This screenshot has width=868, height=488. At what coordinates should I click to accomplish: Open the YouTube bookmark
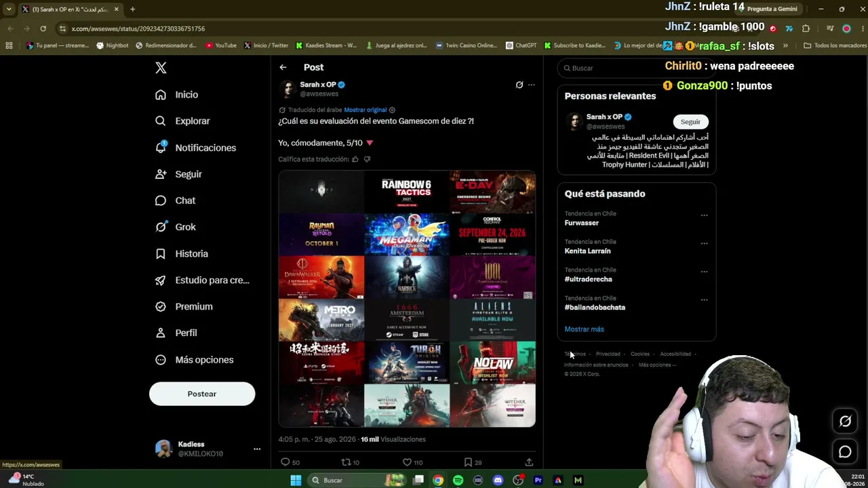pos(221,45)
